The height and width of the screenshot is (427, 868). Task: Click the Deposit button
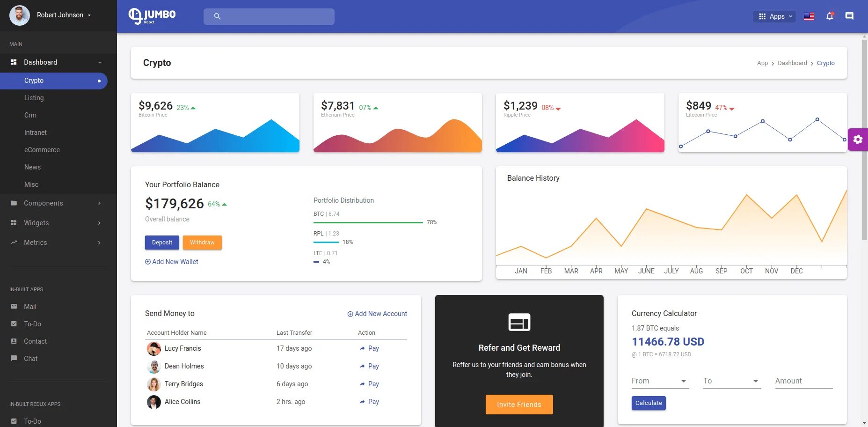(162, 243)
